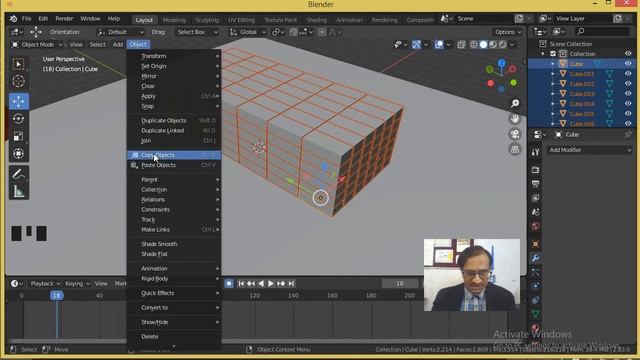The height and width of the screenshot is (360, 640).
Task: Open the Drag Select Box dropdown
Action: (197, 32)
